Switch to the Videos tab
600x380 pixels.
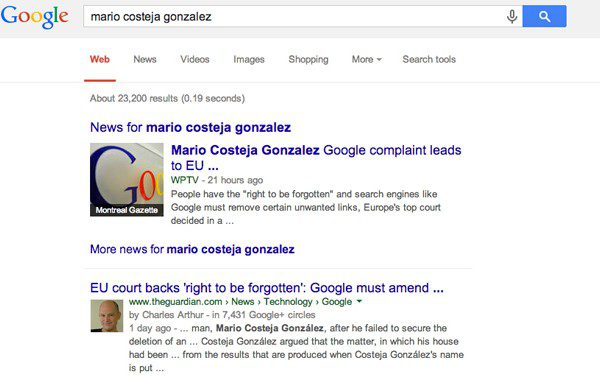pos(195,59)
